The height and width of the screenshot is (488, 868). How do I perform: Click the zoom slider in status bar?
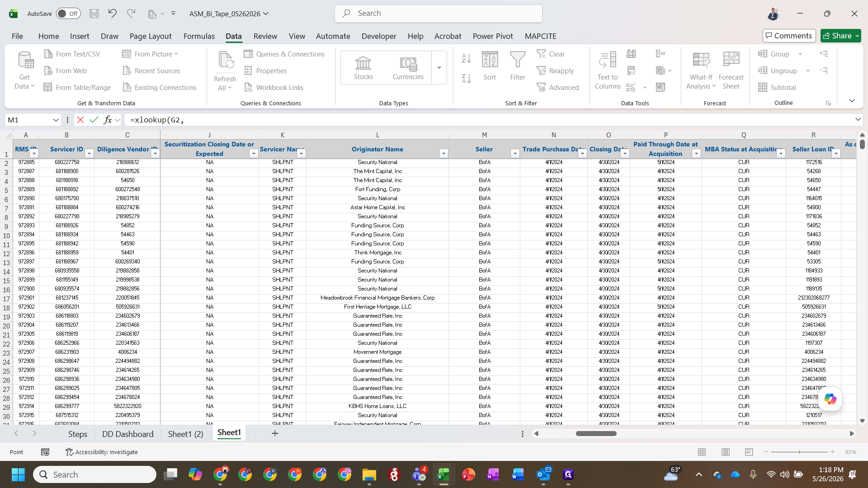point(799,452)
